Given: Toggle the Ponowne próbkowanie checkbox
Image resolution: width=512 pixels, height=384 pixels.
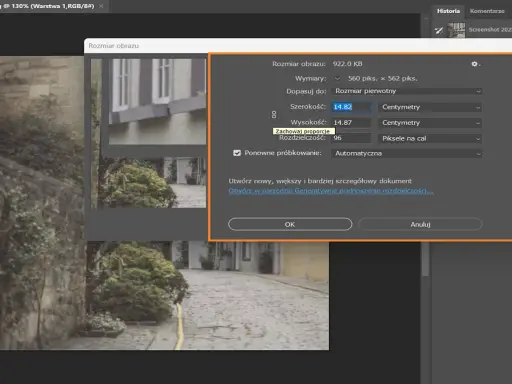Looking at the screenshot, I should 237,153.
